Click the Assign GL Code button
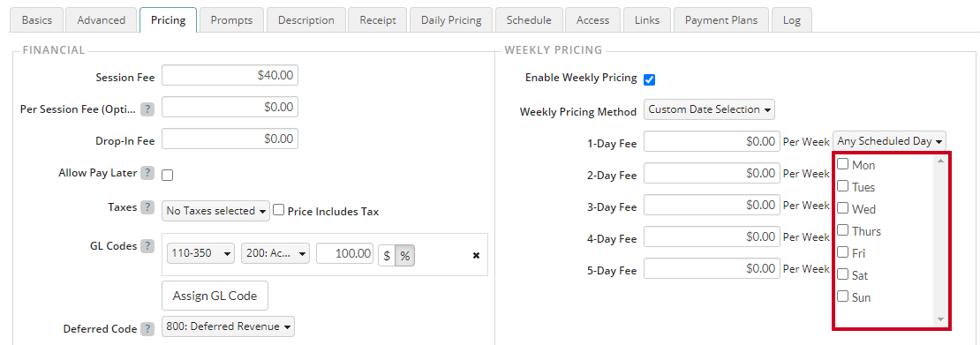Viewport: 980px width, 345px height. [x=215, y=296]
